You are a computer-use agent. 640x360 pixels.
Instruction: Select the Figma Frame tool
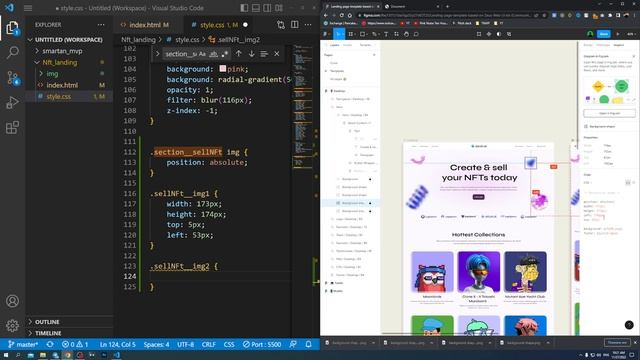351,34
